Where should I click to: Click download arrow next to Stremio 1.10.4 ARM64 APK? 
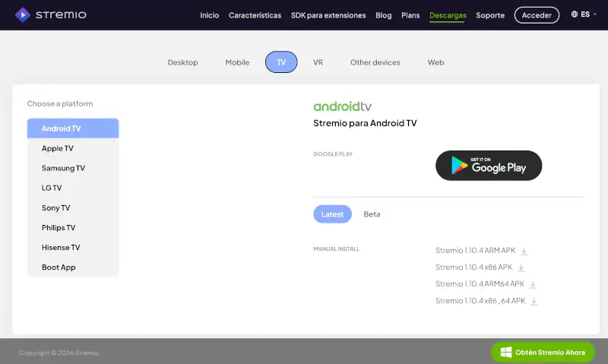[533, 284]
